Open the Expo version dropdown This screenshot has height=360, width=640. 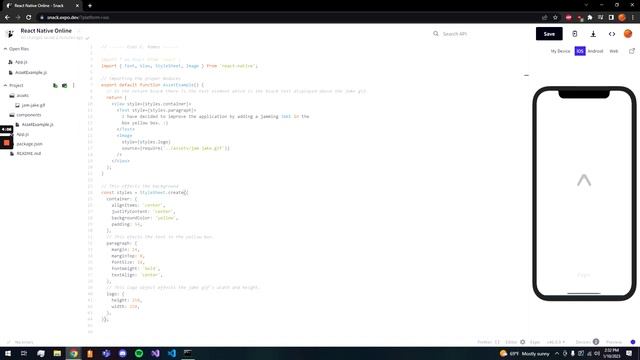pos(556,342)
